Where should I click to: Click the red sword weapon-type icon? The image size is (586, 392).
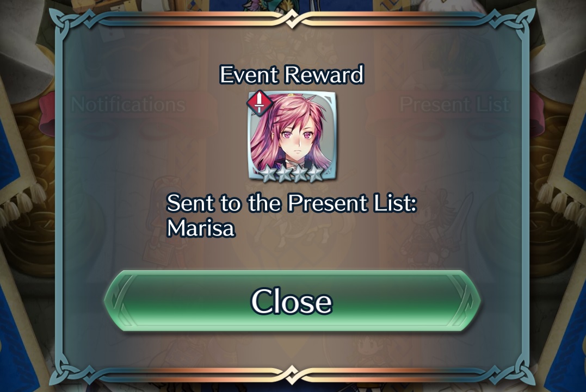260,102
